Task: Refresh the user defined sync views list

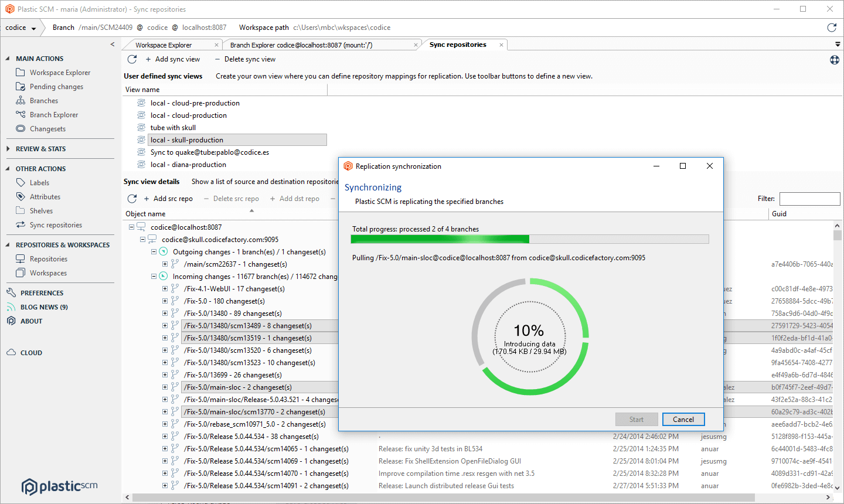Action: [132, 59]
